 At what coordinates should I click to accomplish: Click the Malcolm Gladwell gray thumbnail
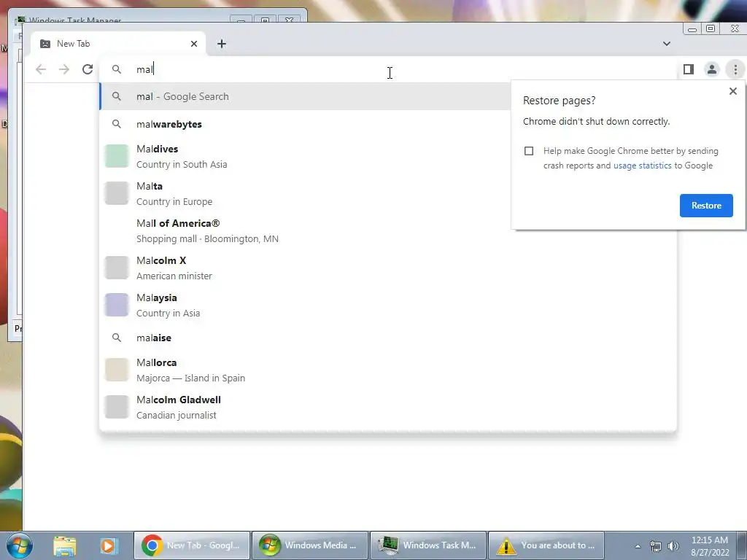pos(117,407)
